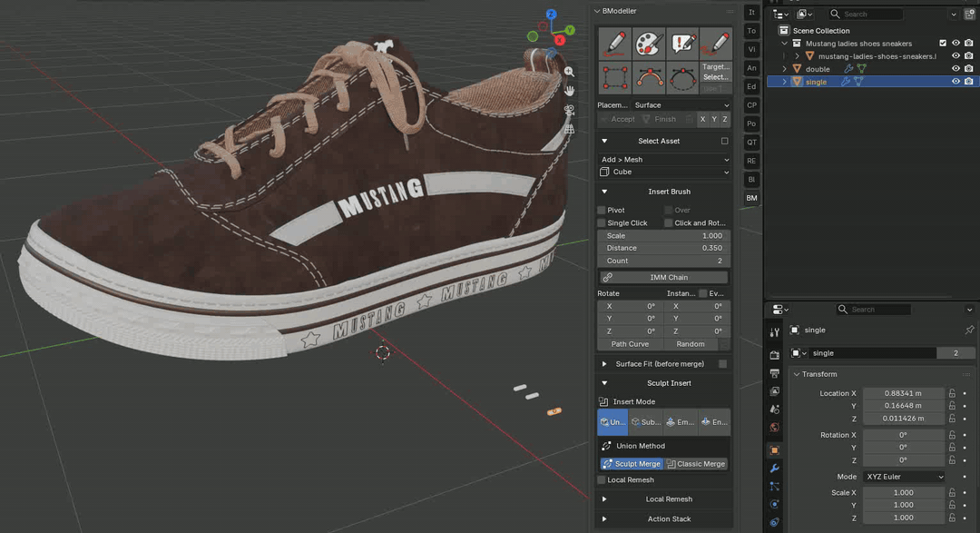This screenshot has width=980, height=533.
Task: Click the viewport zoom magnifier icon
Action: tap(569, 72)
